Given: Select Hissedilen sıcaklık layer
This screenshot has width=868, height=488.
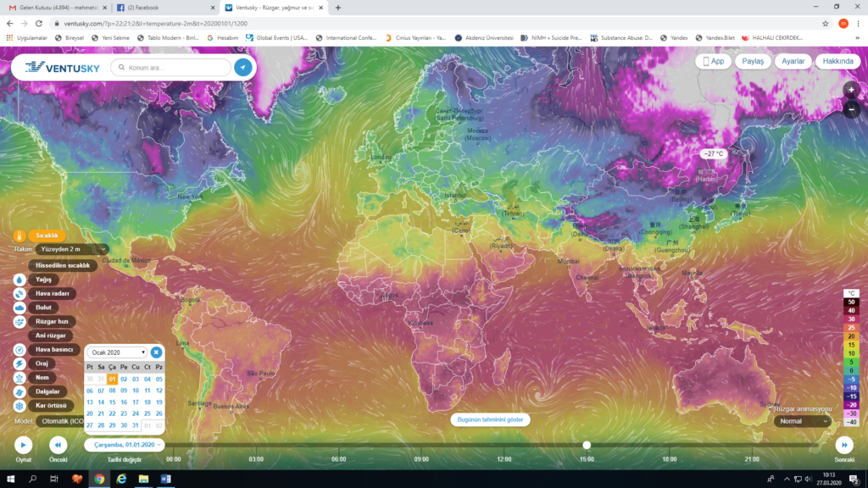Looking at the screenshot, I should 63,265.
